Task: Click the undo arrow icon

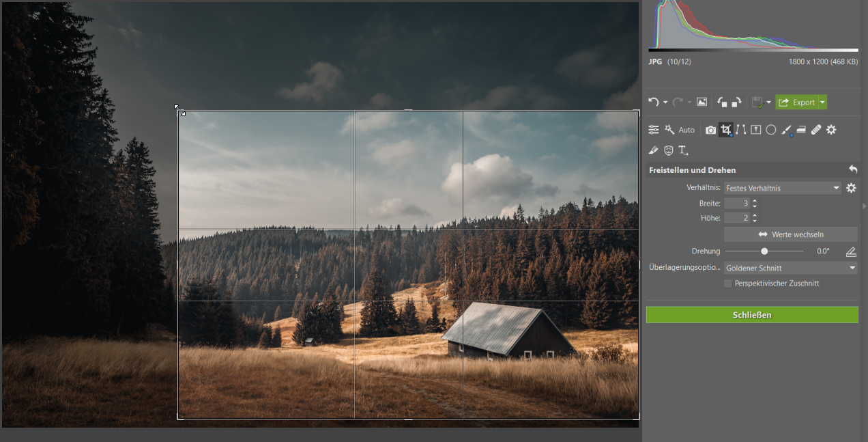Action: (x=653, y=102)
